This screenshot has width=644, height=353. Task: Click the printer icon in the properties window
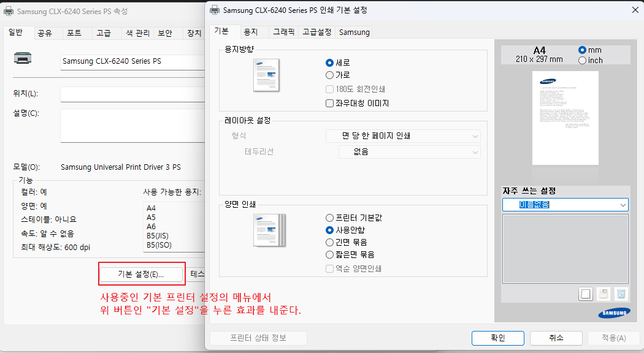[x=23, y=58]
